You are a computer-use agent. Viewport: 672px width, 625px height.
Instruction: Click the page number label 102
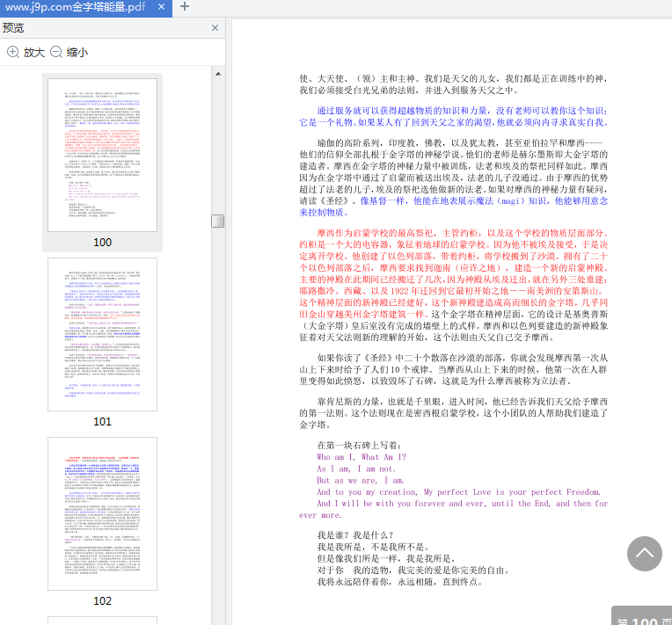click(x=102, y=600)
